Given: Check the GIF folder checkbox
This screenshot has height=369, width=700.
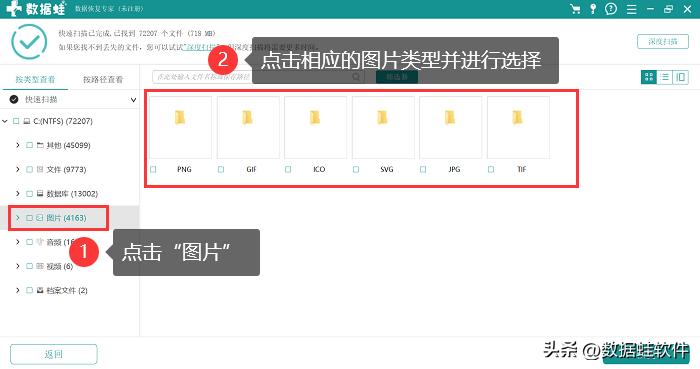Looking at the screenshot, I should tap(221, 170).
